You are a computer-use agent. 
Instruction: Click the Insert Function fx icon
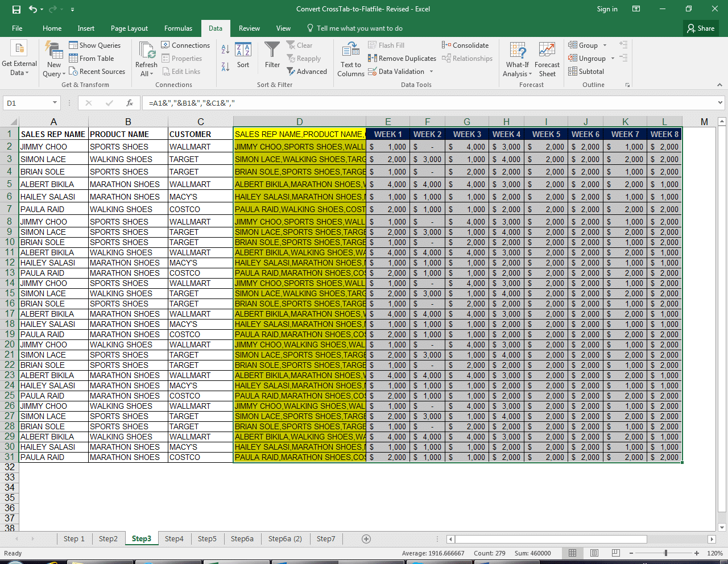coord(130,103)
